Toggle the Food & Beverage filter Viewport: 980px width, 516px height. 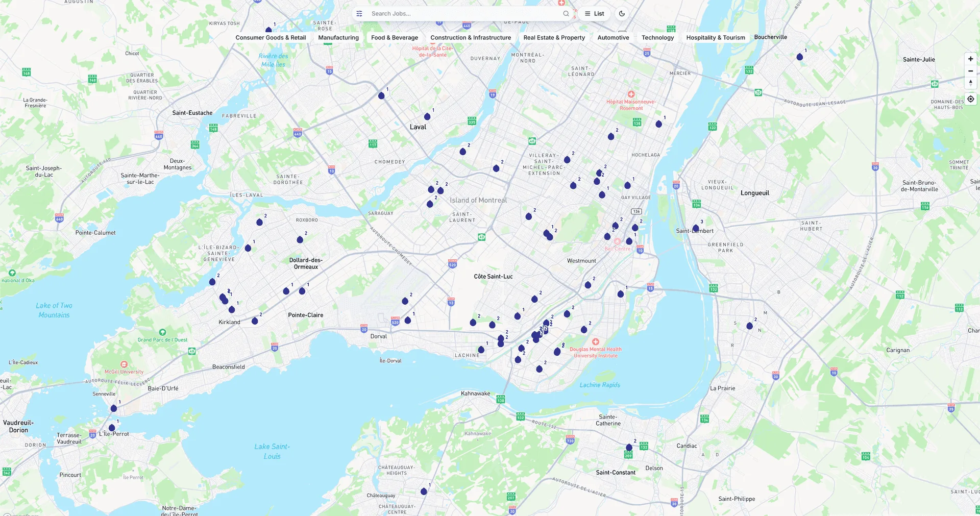395,38
